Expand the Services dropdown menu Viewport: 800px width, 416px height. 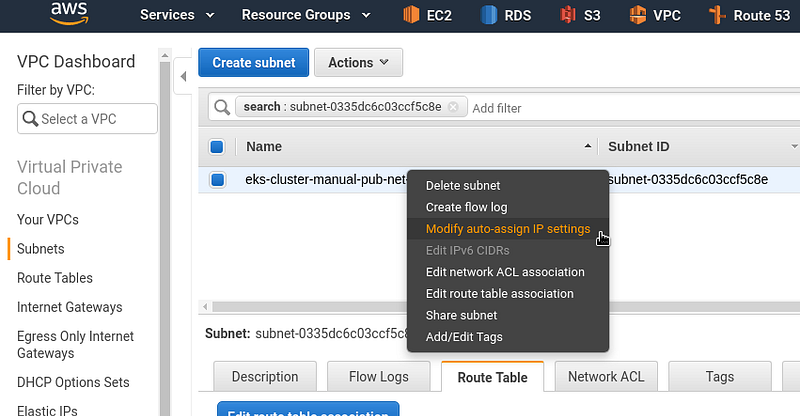[177, 15]
